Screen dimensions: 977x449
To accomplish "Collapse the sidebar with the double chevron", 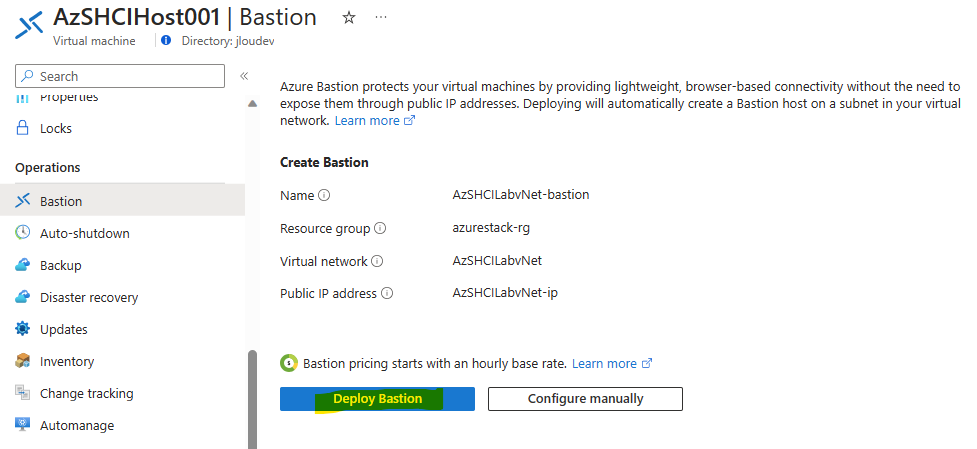I will pos(244,76).
